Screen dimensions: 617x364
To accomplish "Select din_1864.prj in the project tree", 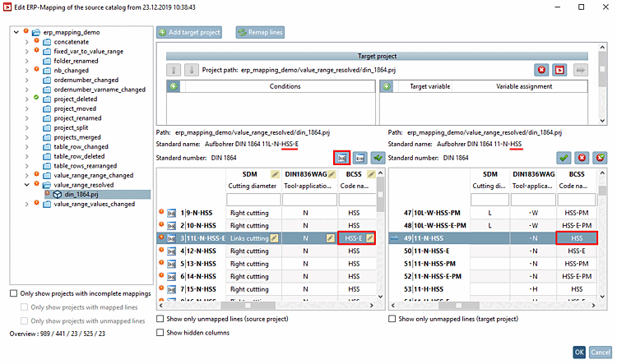I will [81, 194].
